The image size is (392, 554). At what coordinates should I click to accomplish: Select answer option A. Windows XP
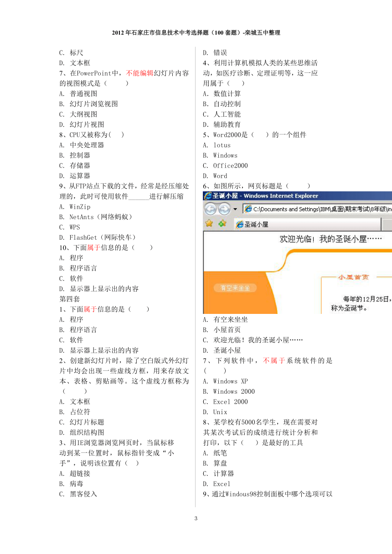coord(226,381)
